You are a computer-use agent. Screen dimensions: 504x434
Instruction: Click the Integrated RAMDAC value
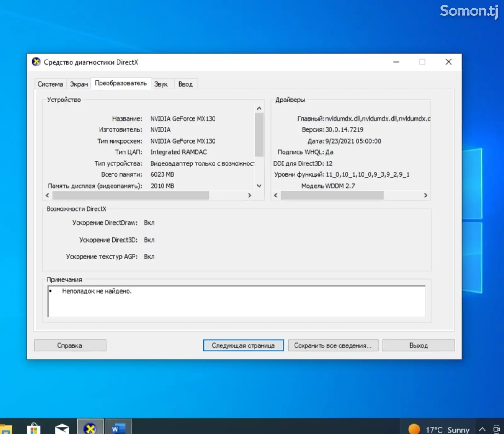178,152
